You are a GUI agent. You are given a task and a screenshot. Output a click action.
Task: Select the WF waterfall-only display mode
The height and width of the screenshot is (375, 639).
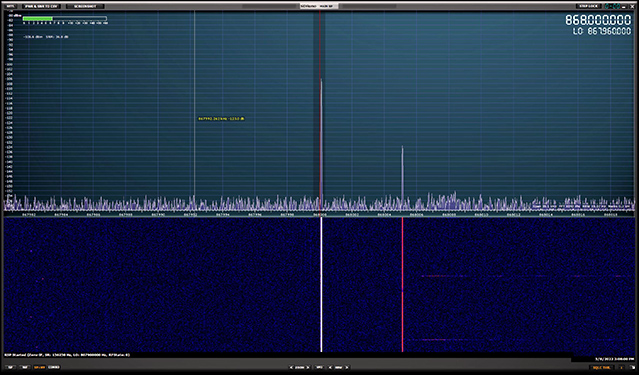coord(24,367)
